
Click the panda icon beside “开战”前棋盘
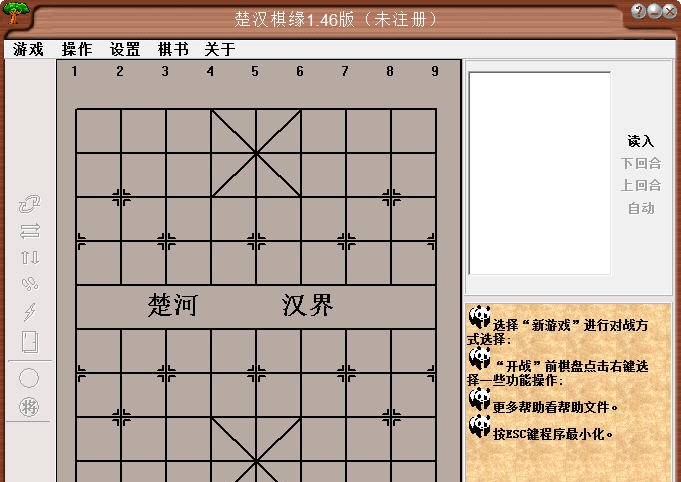(x=480, y=358)
